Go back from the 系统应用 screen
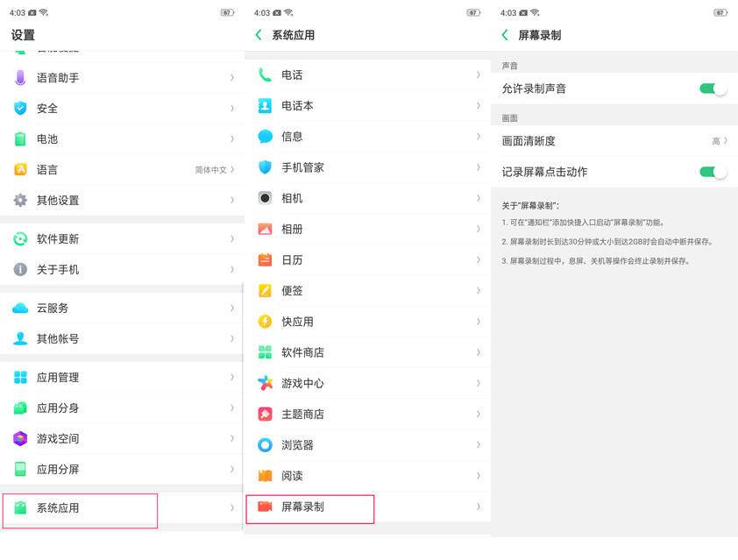 tap(259, 35)
